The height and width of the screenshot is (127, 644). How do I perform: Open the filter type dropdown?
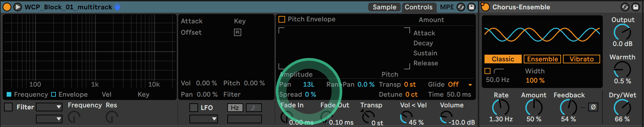point(49,107)
